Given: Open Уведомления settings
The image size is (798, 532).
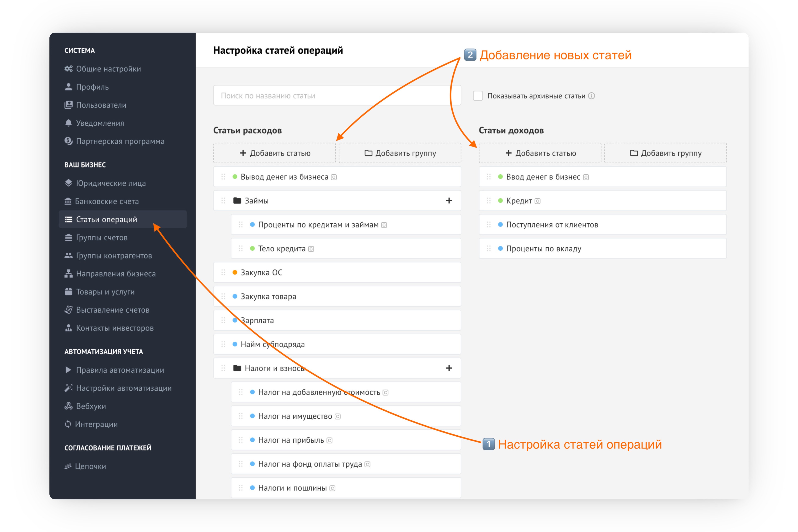Looking at the screenshot, I should pyautogui.click(x=100, y=123).
